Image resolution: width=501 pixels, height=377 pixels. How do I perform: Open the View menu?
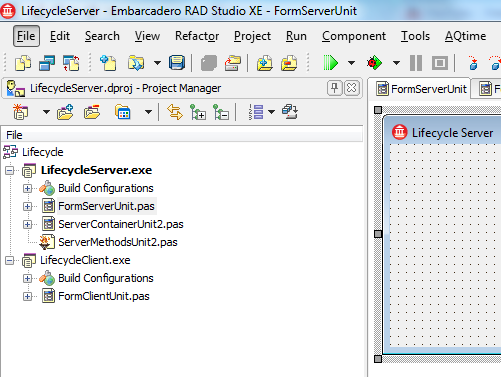[147, 36]
